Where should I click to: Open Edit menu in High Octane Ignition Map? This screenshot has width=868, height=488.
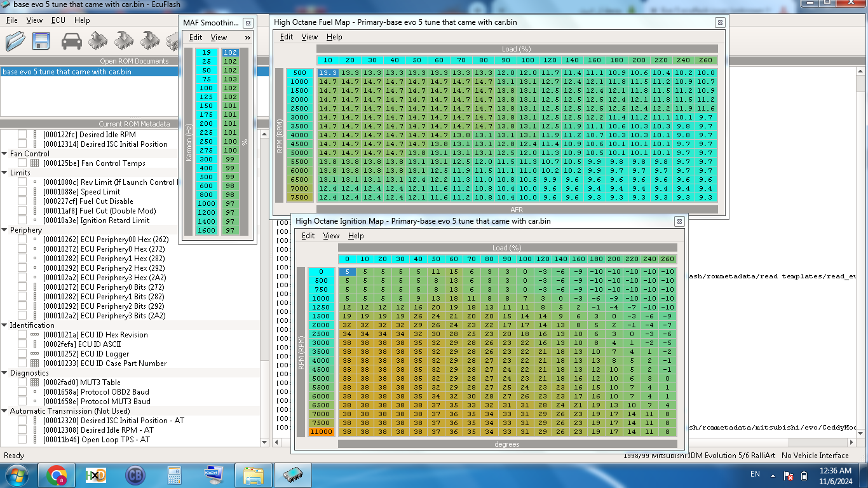pos(308,236)
